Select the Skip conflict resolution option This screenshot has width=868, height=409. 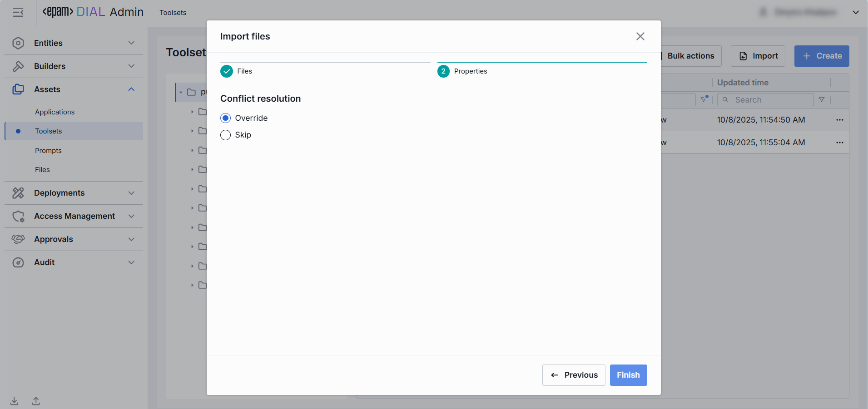226,135
